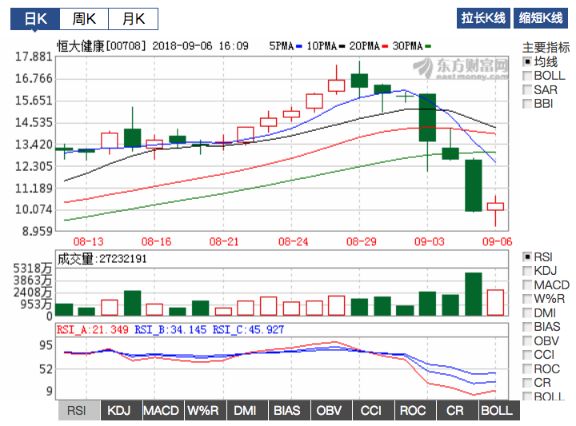Click the 主要指标 heading
The image size is (576, 426).
pos(546,47)
